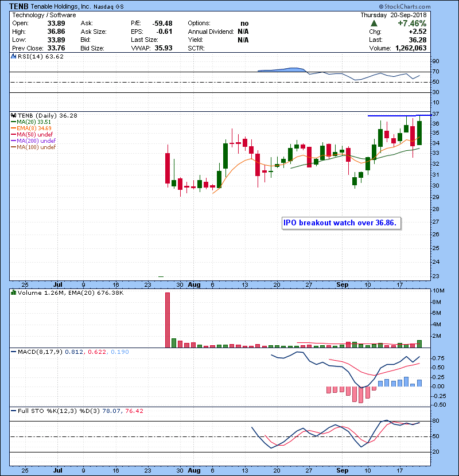The height and width of the screenshot is (476, 459).
Task: Click the Jul label on bottom date axis
Action: pos(58,470)
